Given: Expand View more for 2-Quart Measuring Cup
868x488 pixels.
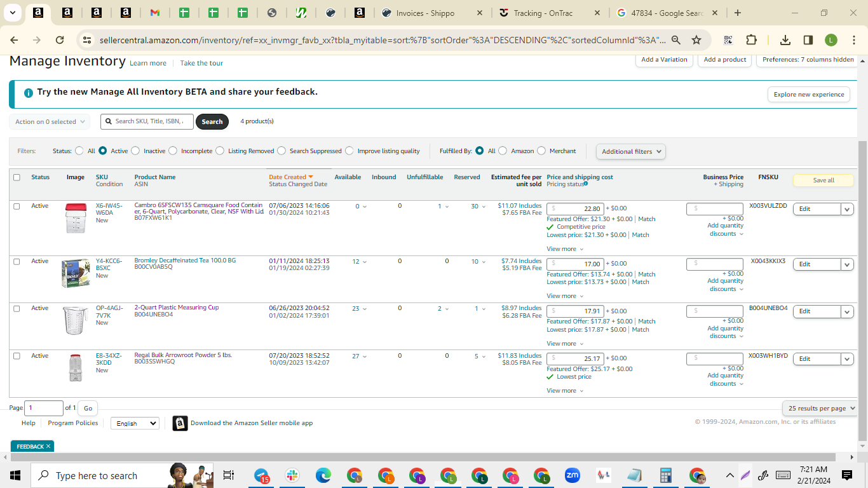Looking at the screenshot, I should coord(565,344).
